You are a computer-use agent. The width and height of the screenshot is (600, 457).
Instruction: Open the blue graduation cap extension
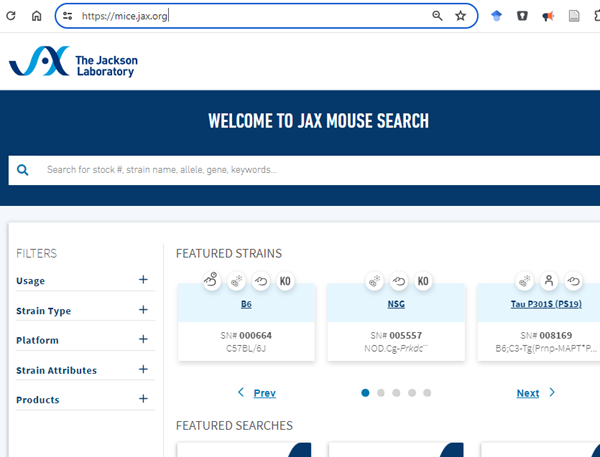(496, 16)
